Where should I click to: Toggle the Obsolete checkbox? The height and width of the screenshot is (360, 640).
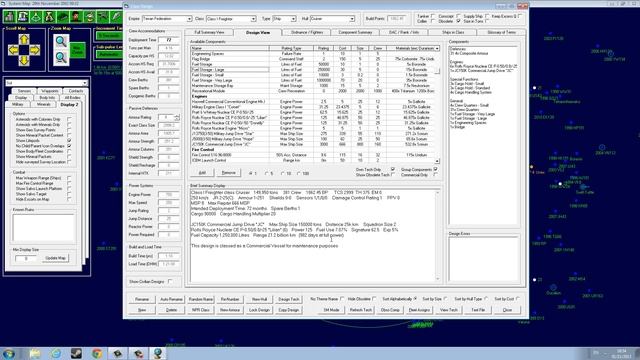[x=458, y=21]
